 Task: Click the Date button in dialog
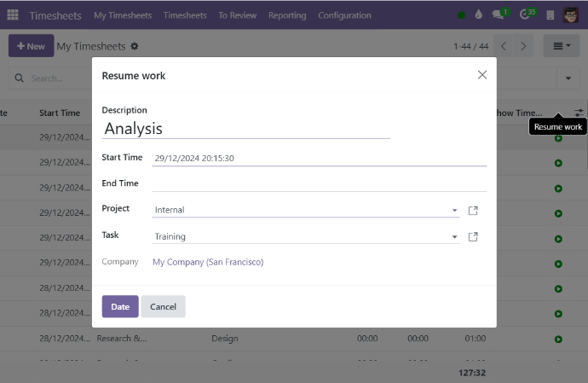pos(120,306)
